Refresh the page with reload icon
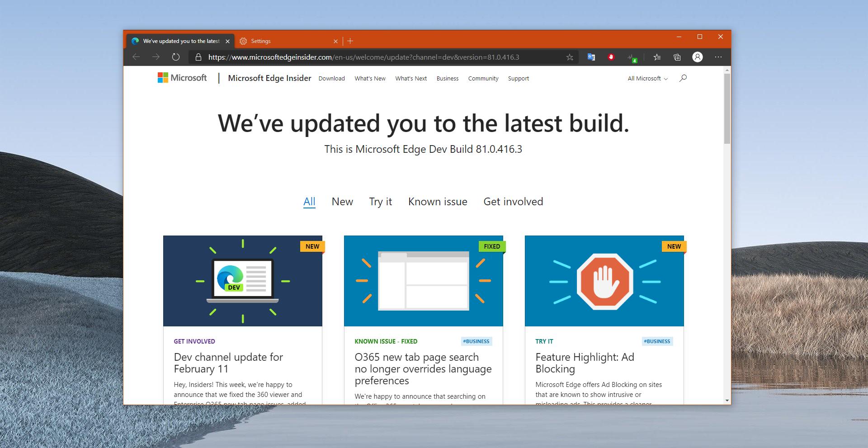Viewport: 868px width, 448px height. point(176,57)
